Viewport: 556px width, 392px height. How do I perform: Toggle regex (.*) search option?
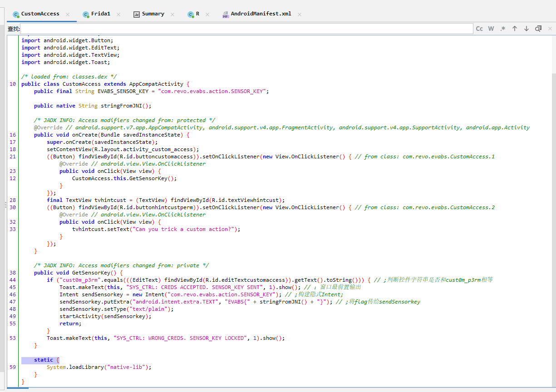pyautogui.click(x=503, y=29)
